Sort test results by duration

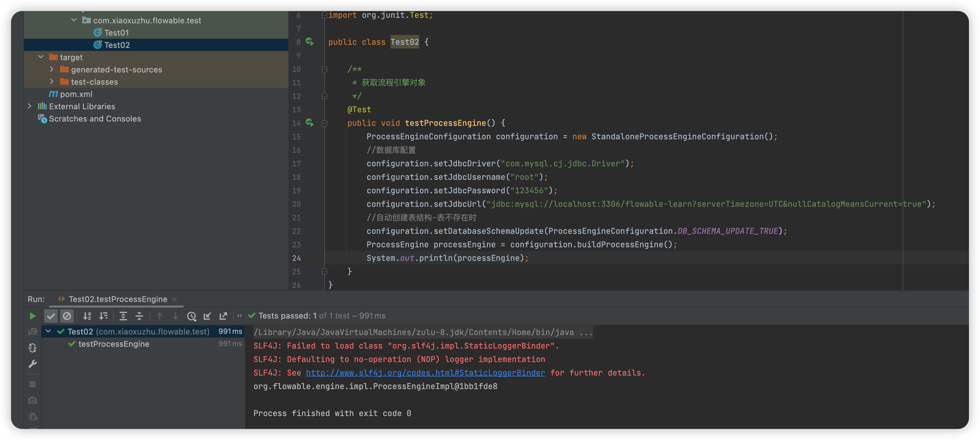tap(103, 316)
